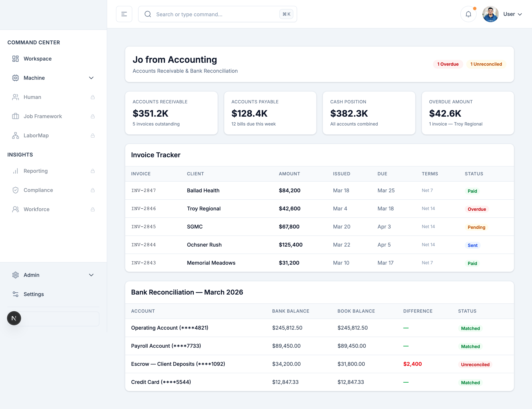Click the sidebar collapse hamburger icon
This screenshot has width=532, height=409.
pos(124,14)
